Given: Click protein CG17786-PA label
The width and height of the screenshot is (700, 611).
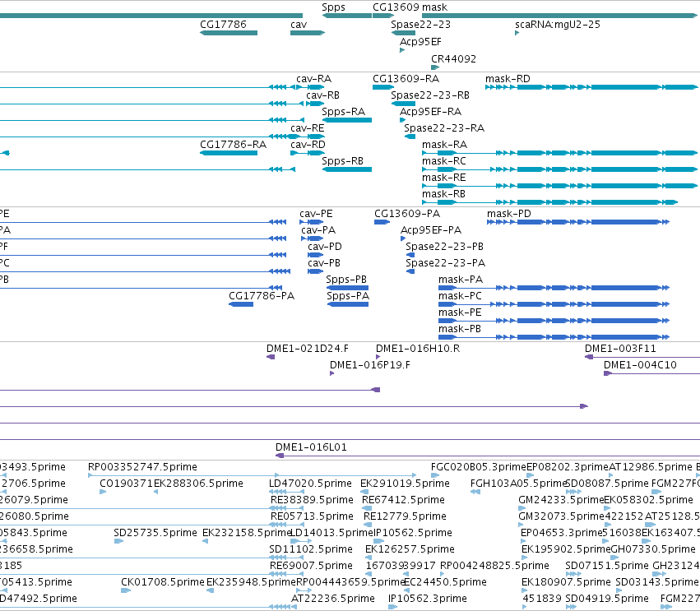Looking at the screenshot, I should 262,296.
